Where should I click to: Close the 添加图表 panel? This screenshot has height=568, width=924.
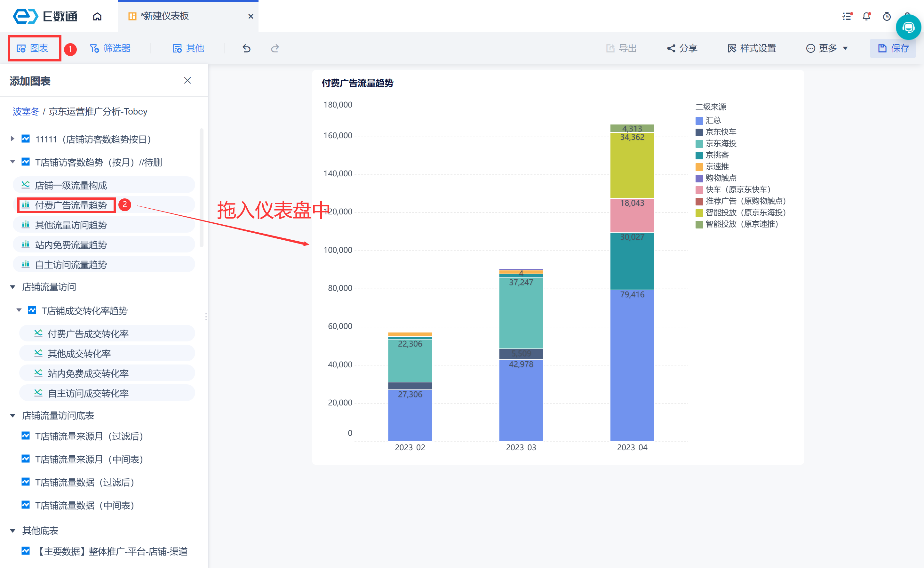click(187, 80)
